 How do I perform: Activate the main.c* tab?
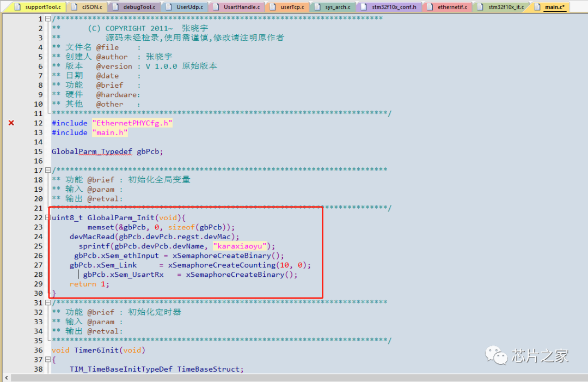point(550,7)
